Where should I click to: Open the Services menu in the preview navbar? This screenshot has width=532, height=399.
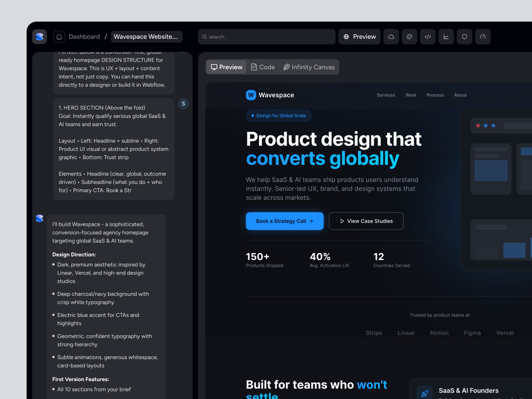pos(386,95)
